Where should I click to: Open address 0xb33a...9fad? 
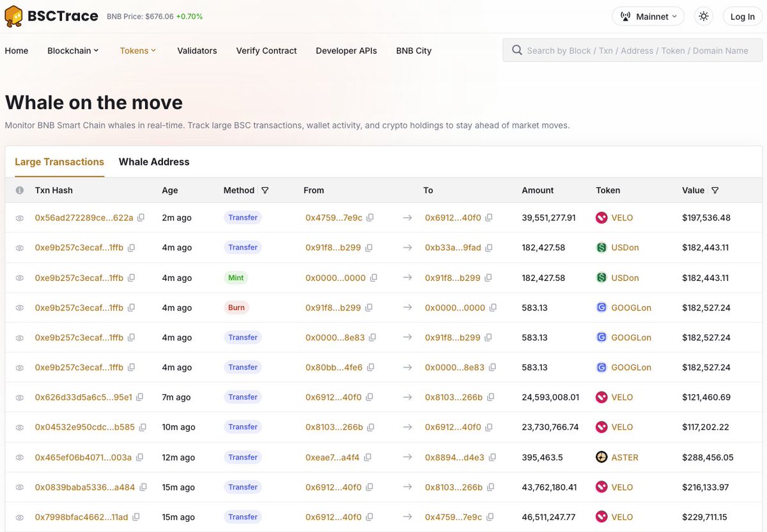[453, 248]
